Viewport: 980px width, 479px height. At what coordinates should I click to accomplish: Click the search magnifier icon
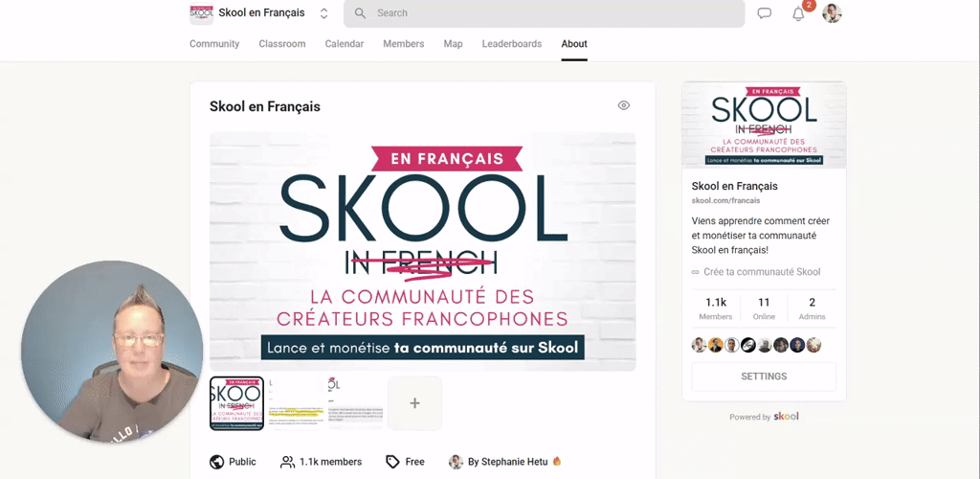360,13
